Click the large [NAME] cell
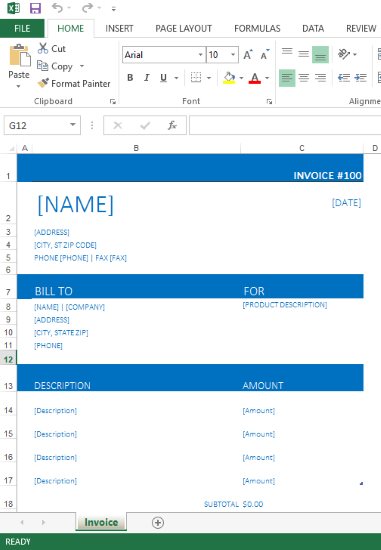Viewport: 381px width, 550px height. point(75,204)
